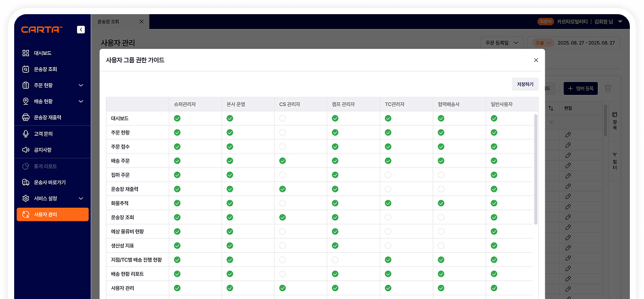The height and width of the screenshot is (299, 644).
Task: Uncheck 생산성 지표 for 일반사용자
Action: pyautogui.click(x=494, y=245)
